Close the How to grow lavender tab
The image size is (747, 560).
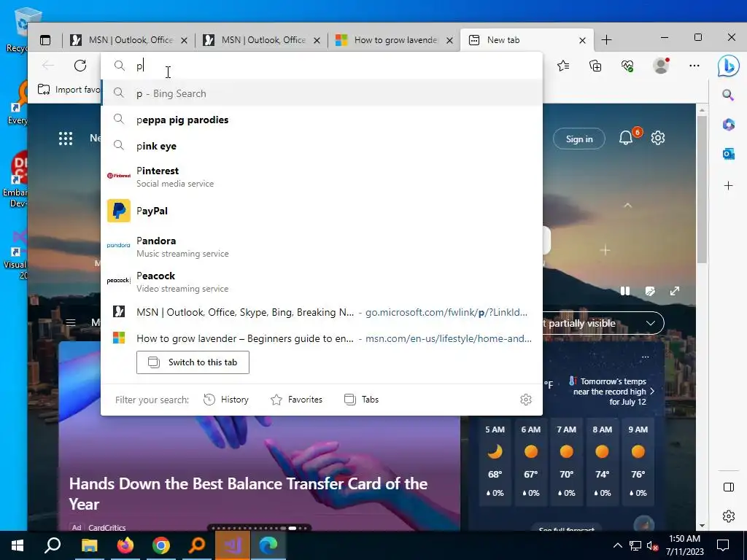(x=449, y=41)
